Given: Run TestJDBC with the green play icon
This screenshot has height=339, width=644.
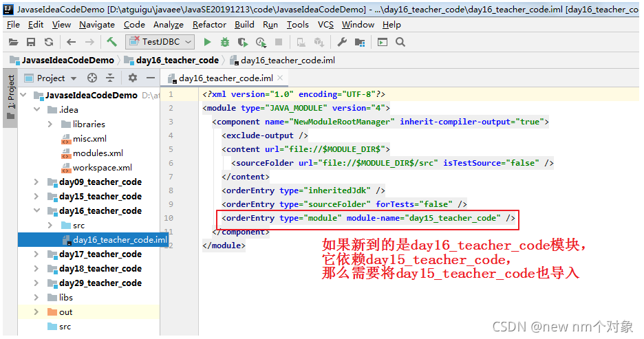Looking at the screenshot, I should [x=207, y=42].
